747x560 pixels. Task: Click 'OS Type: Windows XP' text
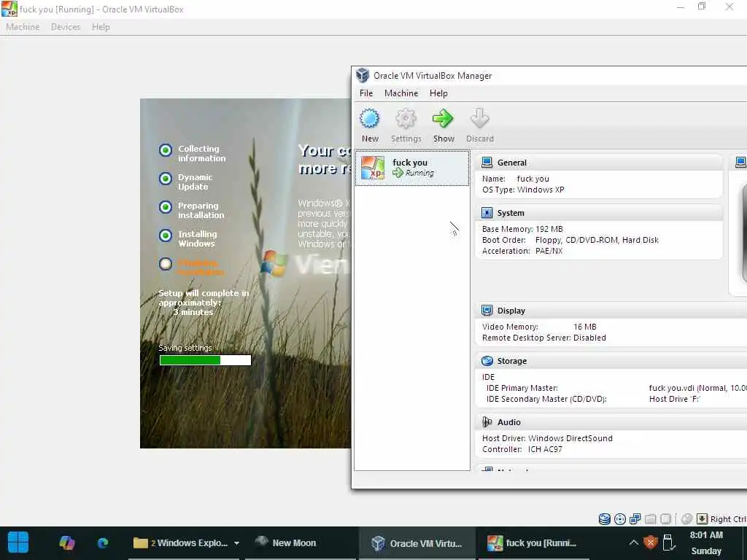[x=522, y=190]
